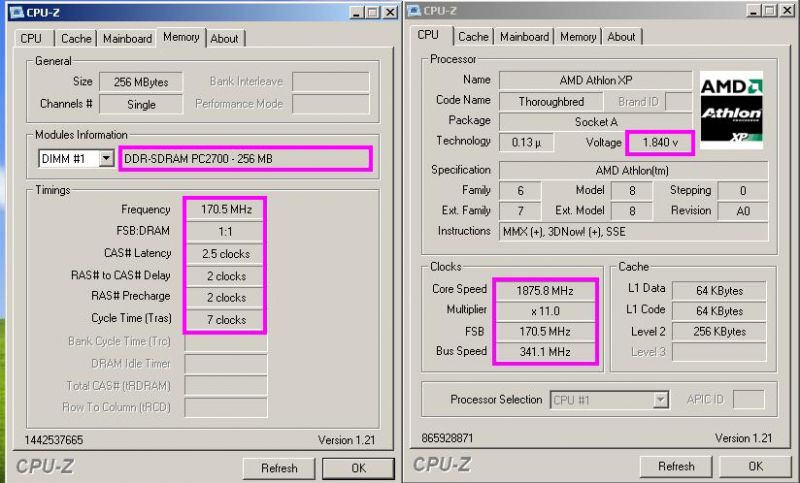This screenshot has width=800, height=483.
Task: Click the RAS# to CAS# Delay value '2 clocks'
Action: point(226,276)
